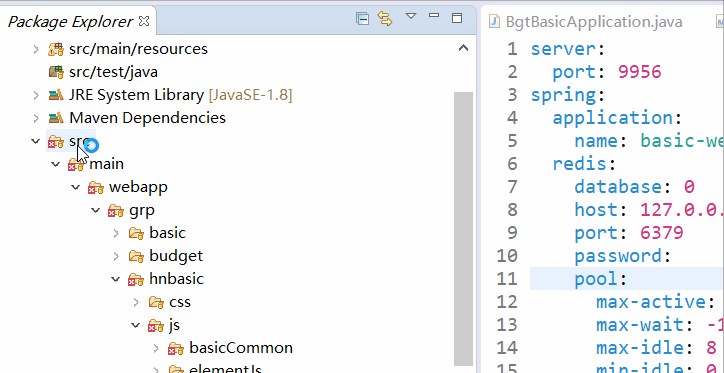Screen dimensions: 724x373
Task: Click the basic folder icon
Action: point(137,234)
